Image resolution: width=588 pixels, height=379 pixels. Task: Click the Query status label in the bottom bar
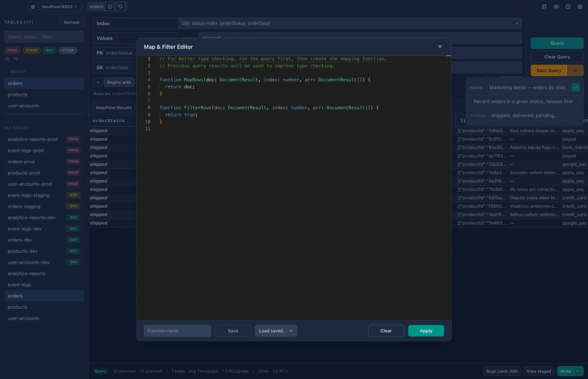tap(100, 371)
